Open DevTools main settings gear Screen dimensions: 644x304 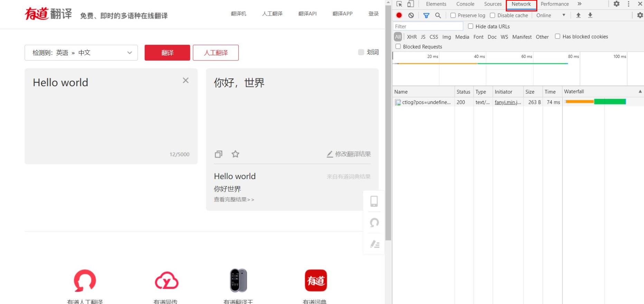click(x=617, y=4)
